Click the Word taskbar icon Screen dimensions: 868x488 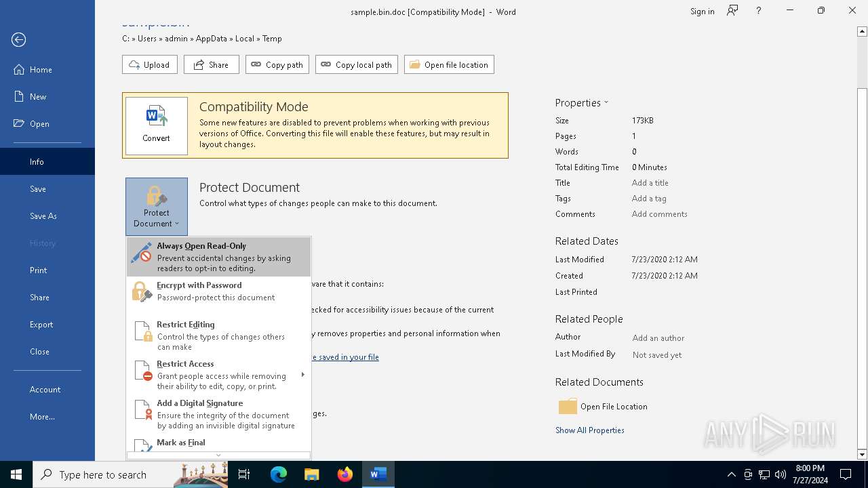tap(378, 474)
